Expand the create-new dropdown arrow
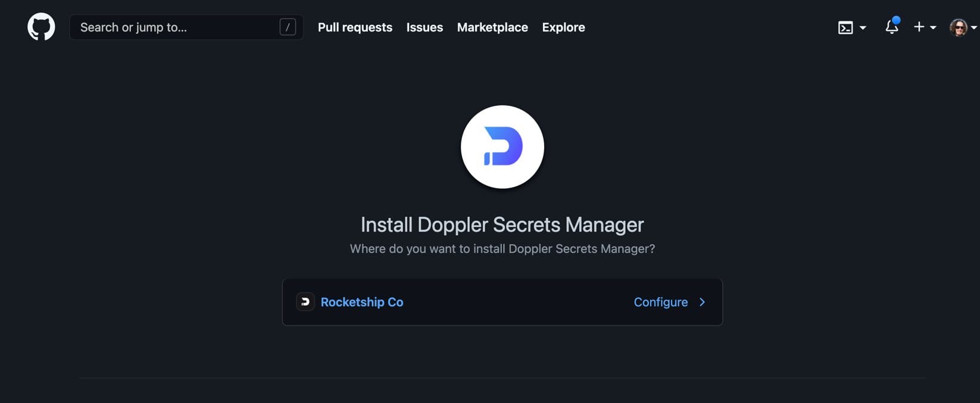The height and width of the screenshot is (403, 980). coord(933,27)
